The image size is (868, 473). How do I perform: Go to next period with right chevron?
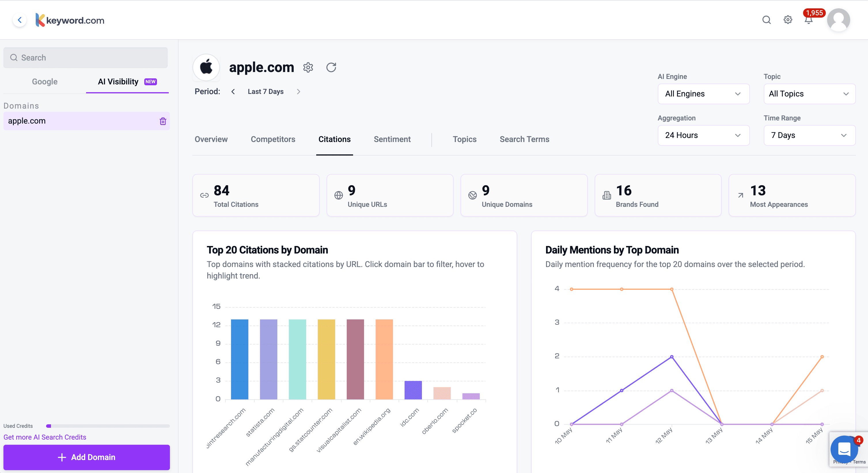(298, 92)
